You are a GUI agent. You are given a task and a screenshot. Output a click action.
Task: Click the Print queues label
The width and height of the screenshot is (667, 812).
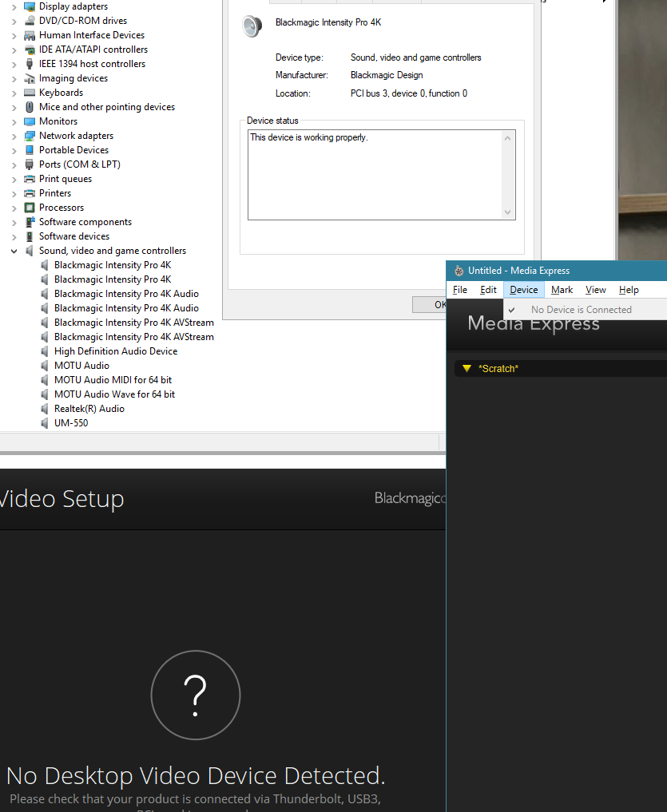tap(66, 179)
